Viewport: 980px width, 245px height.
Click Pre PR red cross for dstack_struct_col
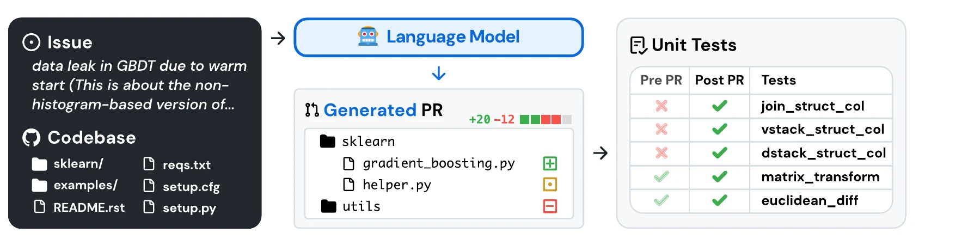click(661, 153)
